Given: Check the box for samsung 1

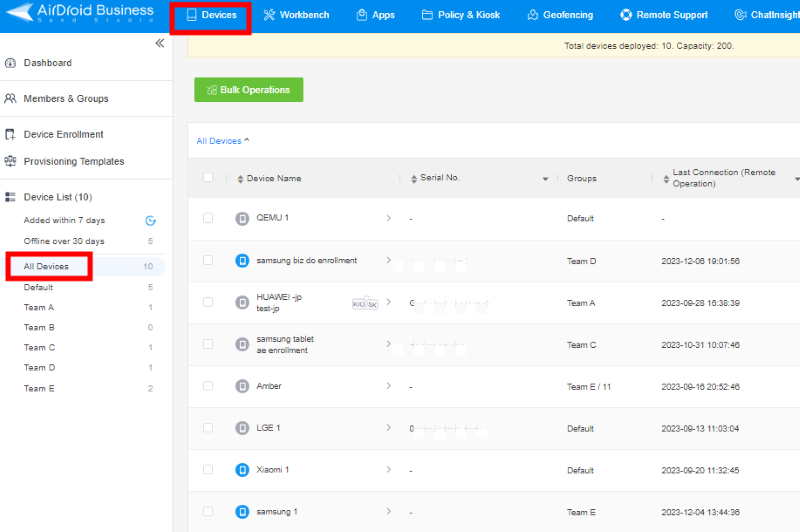Looking at the screenshot, I should [x=208, y=511].
